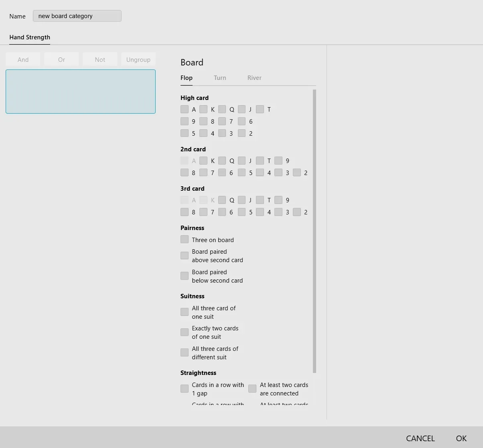Check the Ace high card checkbox
Screen dimensions: 483x448
[x=185, y=109]
